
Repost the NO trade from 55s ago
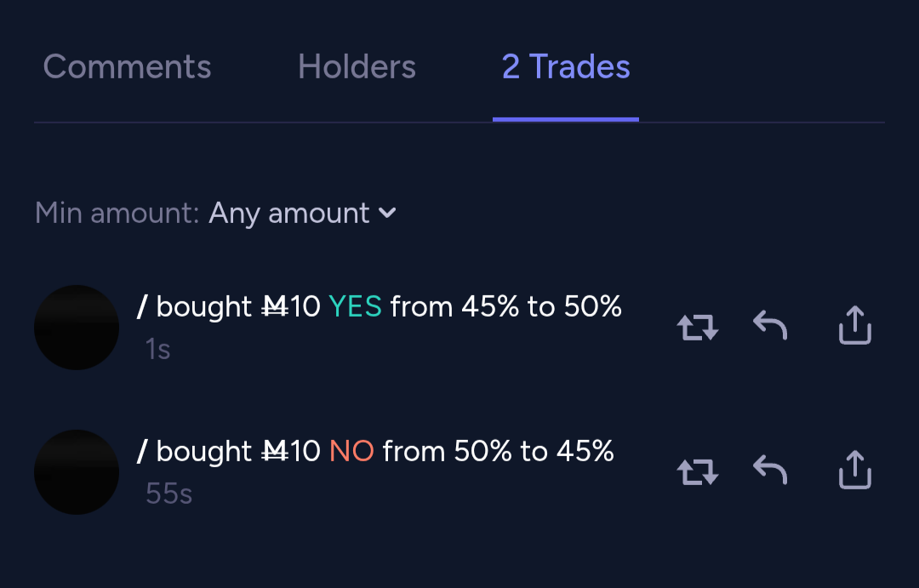point(698,471)
